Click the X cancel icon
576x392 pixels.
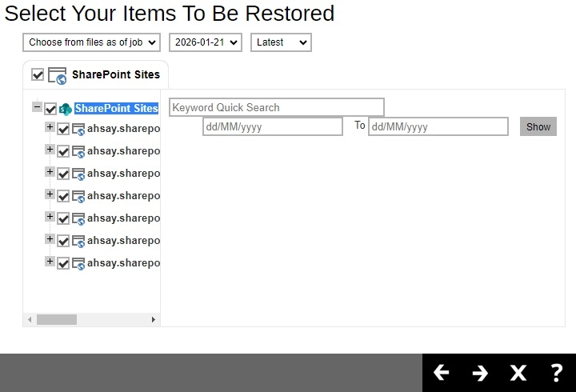(518, 373)
